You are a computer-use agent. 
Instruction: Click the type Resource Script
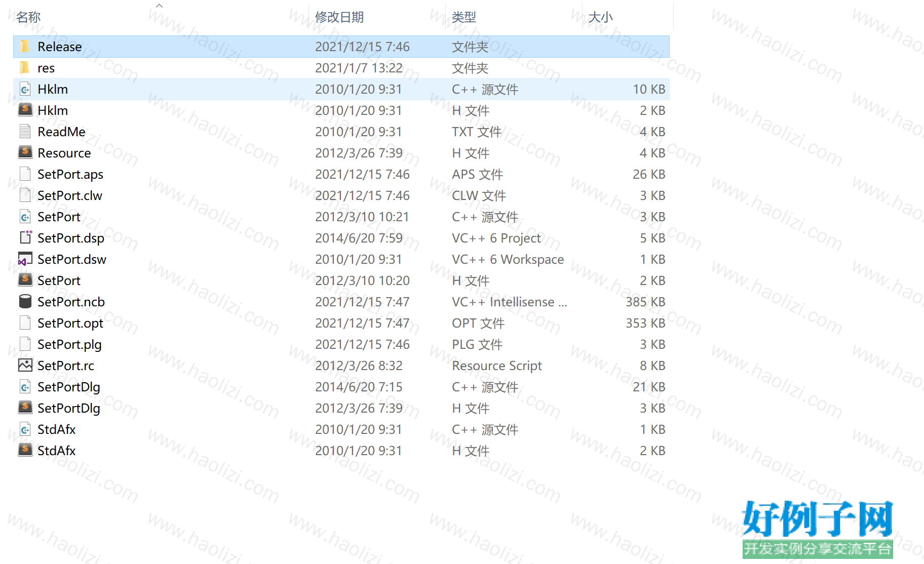click(x=497, y=366)
